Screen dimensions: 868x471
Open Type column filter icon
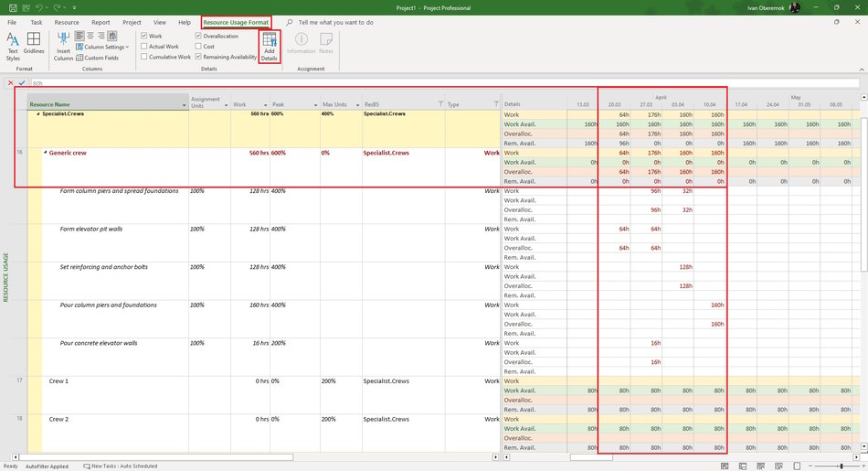[x=496, y=104]
